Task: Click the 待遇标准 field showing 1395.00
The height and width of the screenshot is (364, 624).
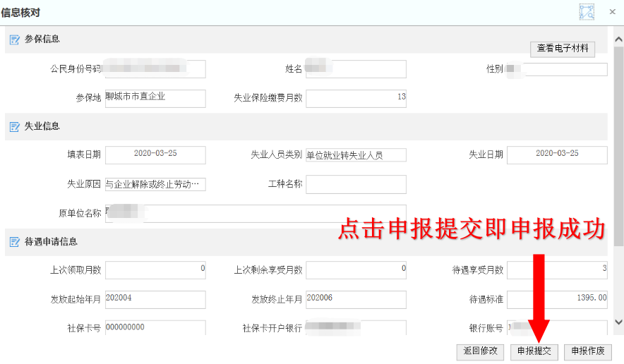Action: (x=557, y=299)
